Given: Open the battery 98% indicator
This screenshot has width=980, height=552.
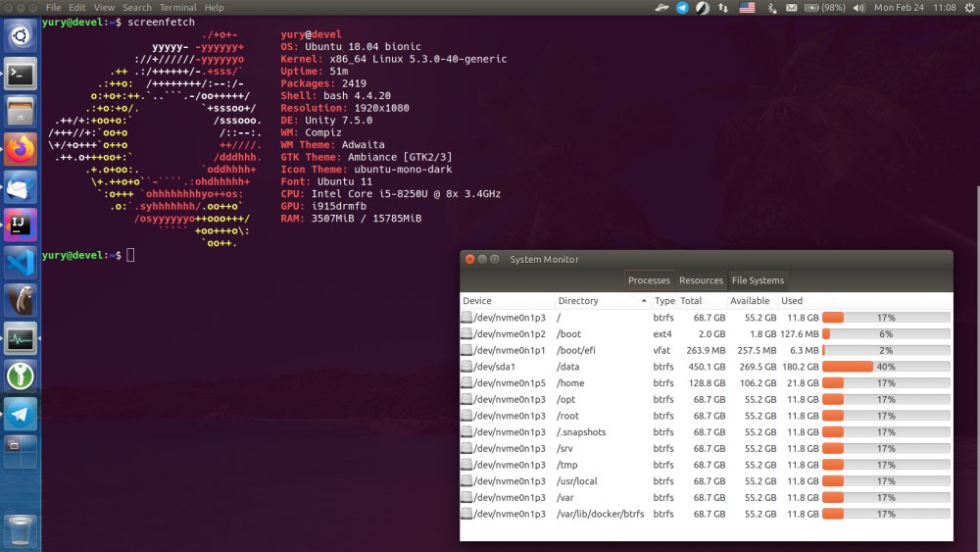Looking at the screenshot, I should (x=825, y=8).
